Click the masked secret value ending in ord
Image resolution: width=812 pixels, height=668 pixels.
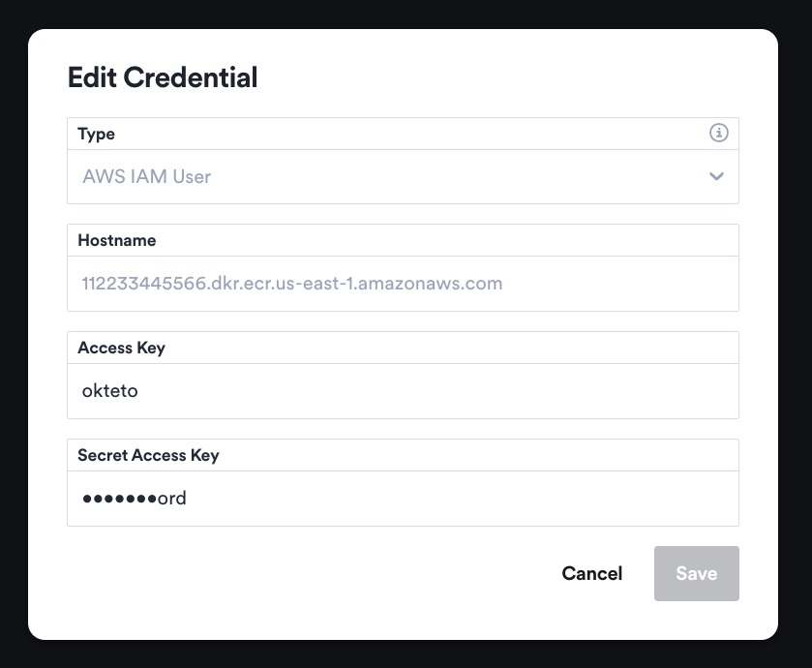(134, 498)
